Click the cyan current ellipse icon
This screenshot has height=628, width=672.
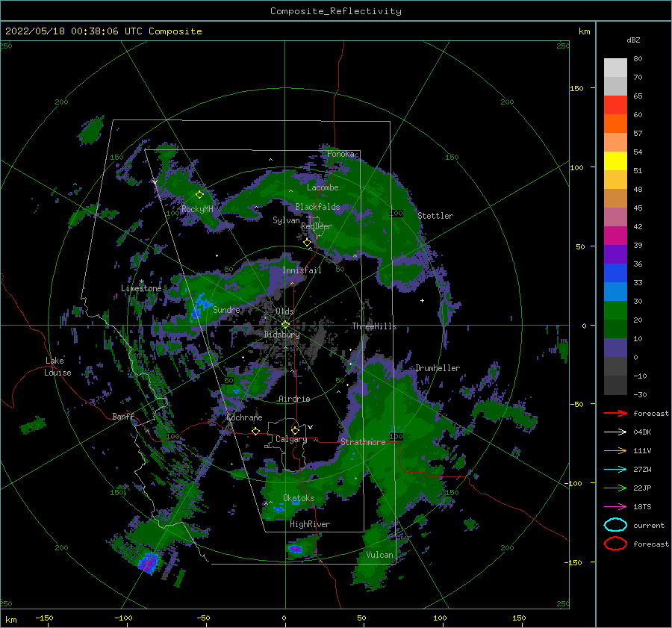click(x=615, y=525)
